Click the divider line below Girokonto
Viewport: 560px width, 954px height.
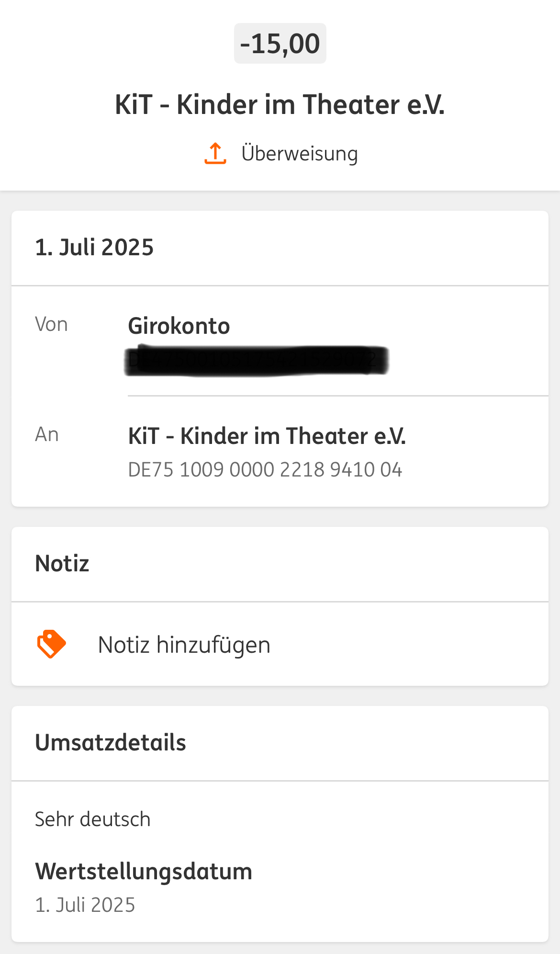[x=338, y=396]
